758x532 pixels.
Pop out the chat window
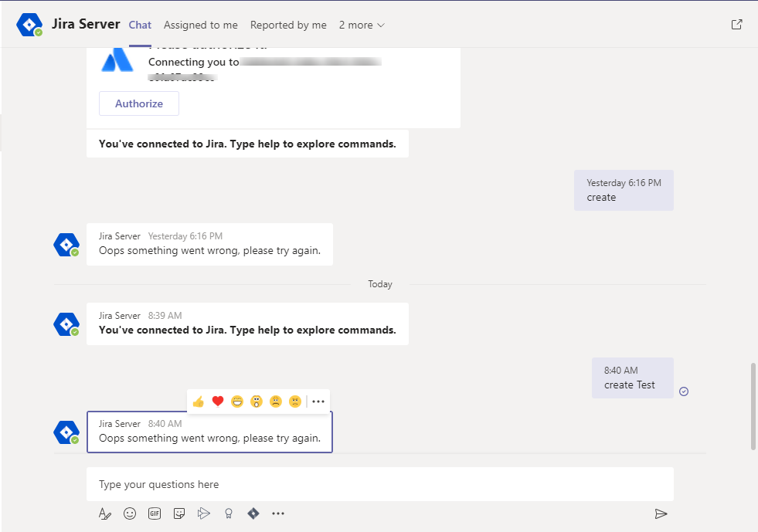736,25
